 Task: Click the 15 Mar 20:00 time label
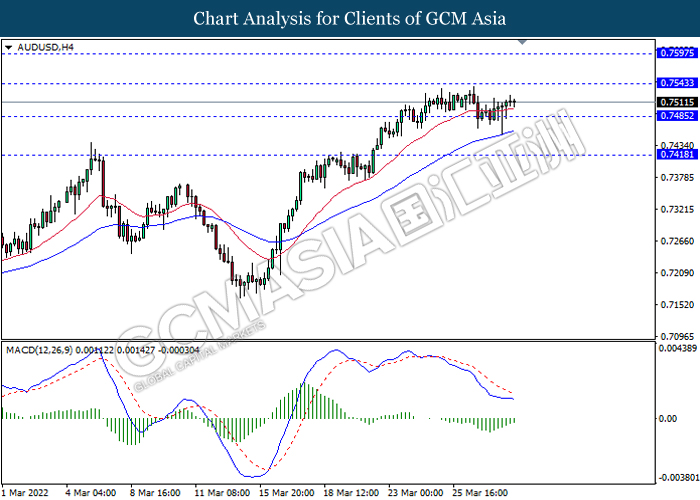[x=286, y=493]
